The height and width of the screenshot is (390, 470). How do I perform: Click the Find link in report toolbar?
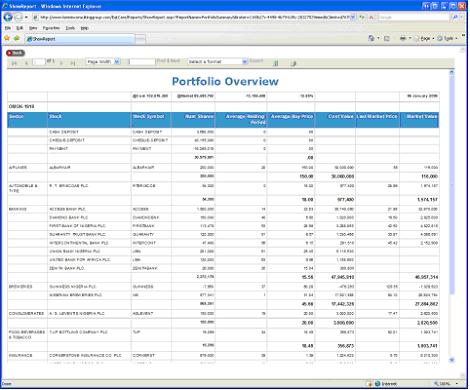[x=161, y=61]
